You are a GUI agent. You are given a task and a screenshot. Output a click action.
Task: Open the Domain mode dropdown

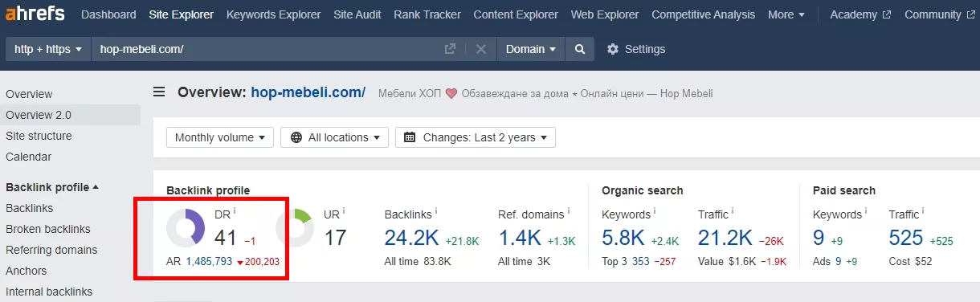(531, 49)
